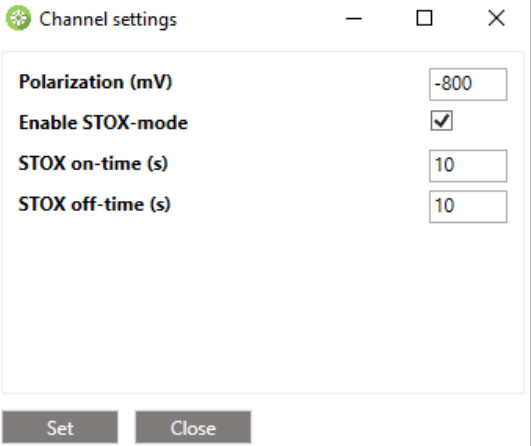
Task: Click the empty title bar space before minimize
Action: coord(257,18)
